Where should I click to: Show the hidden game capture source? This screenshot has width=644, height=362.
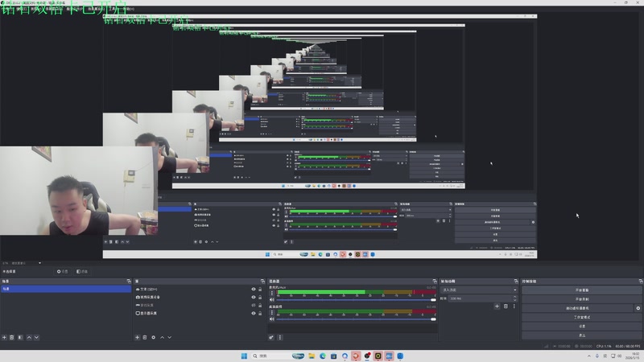[x=254, y=305]
